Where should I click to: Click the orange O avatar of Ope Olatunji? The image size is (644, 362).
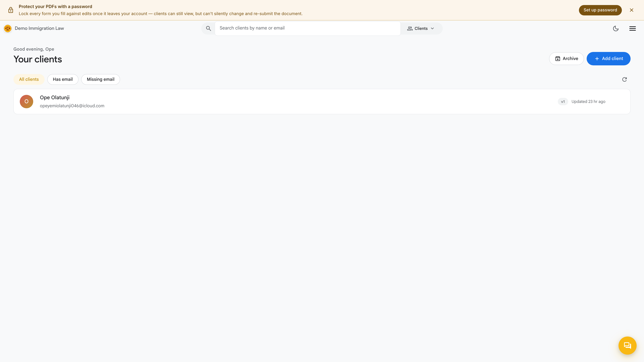click(x=26, y=101)
